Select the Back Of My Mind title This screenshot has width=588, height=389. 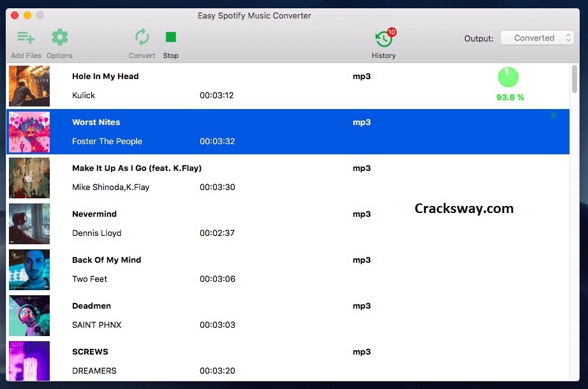coord(107,260)
